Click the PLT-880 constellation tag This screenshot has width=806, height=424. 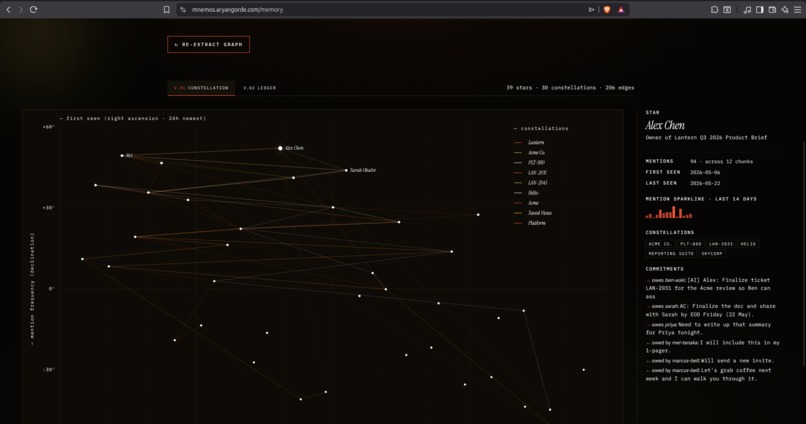(690, 244)
